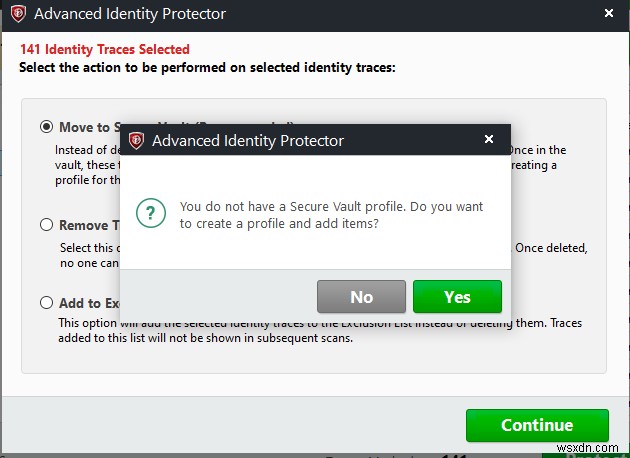Click the 'Select the action to be performed' heading

[207, 67]
